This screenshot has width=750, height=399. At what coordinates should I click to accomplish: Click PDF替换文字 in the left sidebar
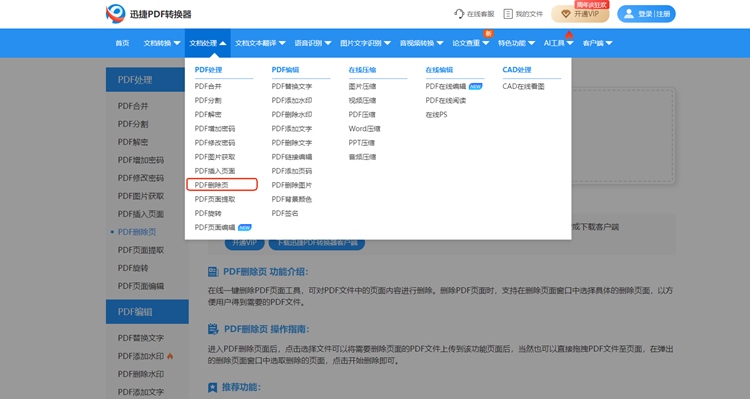click(141, 338)
